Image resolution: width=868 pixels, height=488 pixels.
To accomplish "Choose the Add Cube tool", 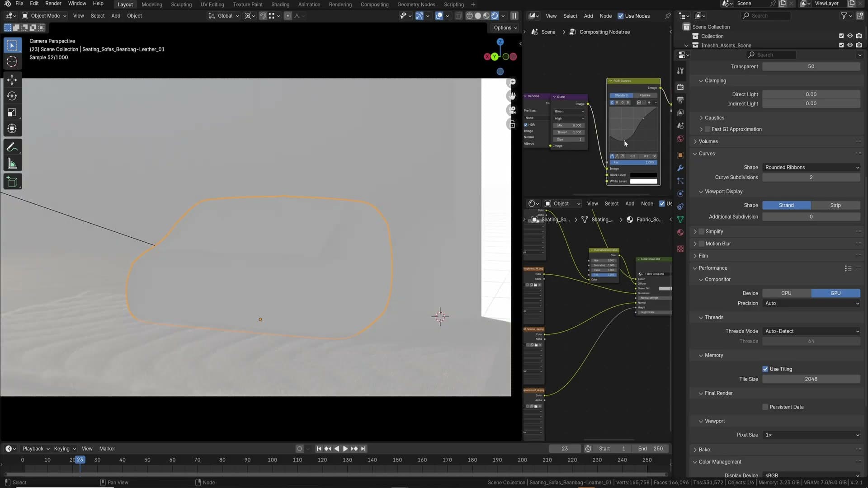I will (x=12, y=182).
